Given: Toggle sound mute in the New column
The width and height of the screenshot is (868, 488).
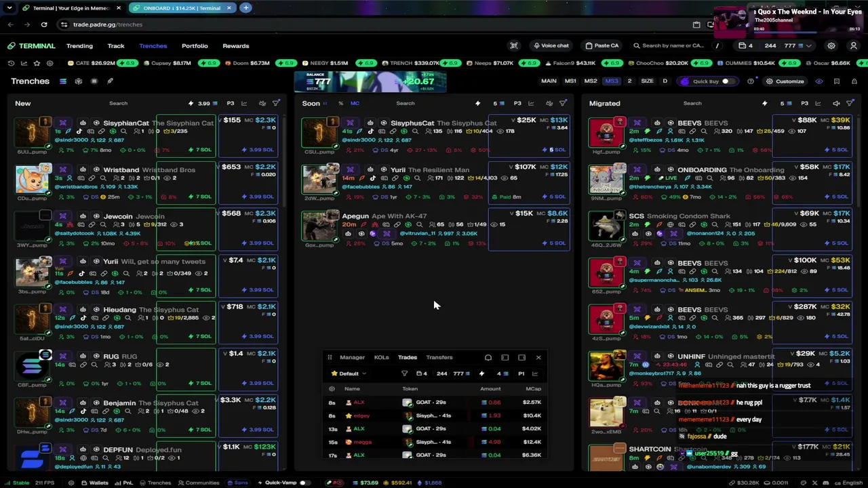Looking at the screenshot, I should click(262, 104).
